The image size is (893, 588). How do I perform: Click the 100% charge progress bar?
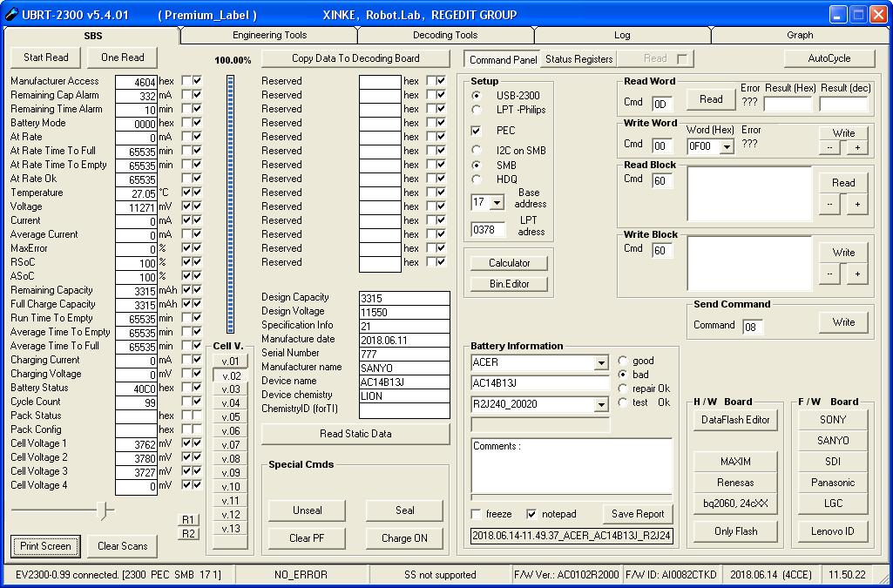coord(230,204)
